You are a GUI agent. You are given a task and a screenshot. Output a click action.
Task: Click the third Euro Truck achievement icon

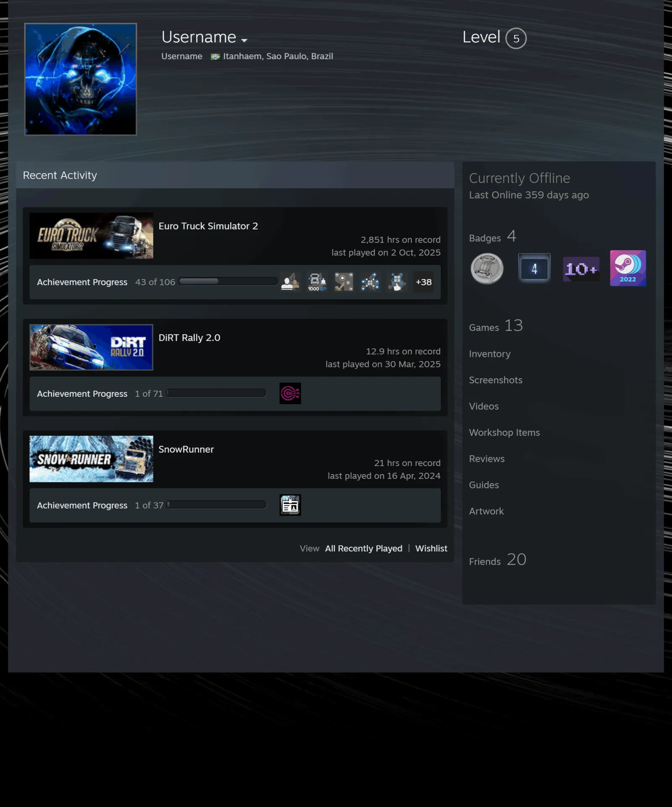coord(344,282)
